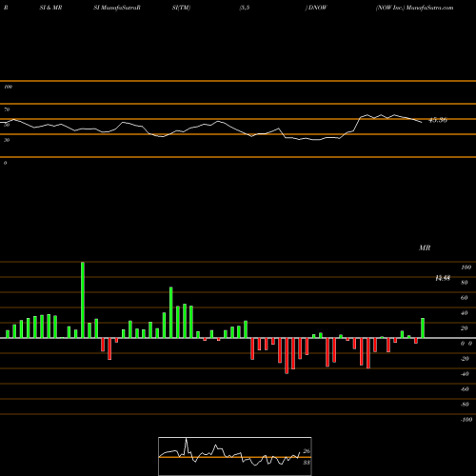Click the 70 level label on the RSI axis

click(x=7, y=109)
